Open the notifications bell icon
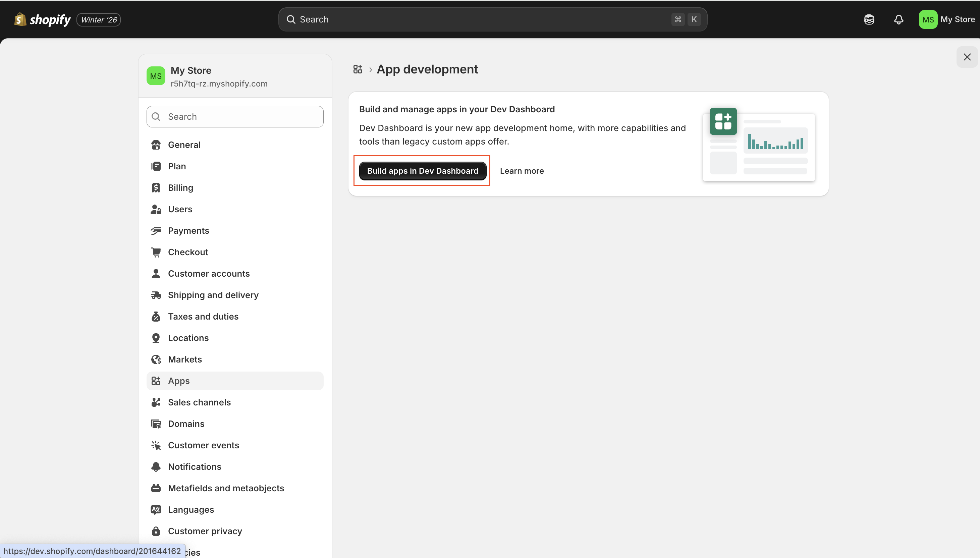 pyautogui.click(x=899, y=19)
